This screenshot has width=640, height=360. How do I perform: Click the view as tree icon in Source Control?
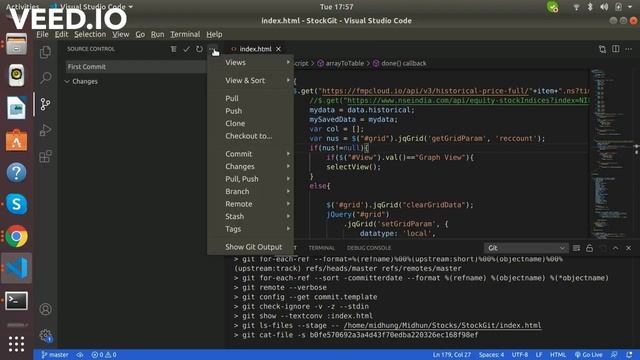pos(173,49)
